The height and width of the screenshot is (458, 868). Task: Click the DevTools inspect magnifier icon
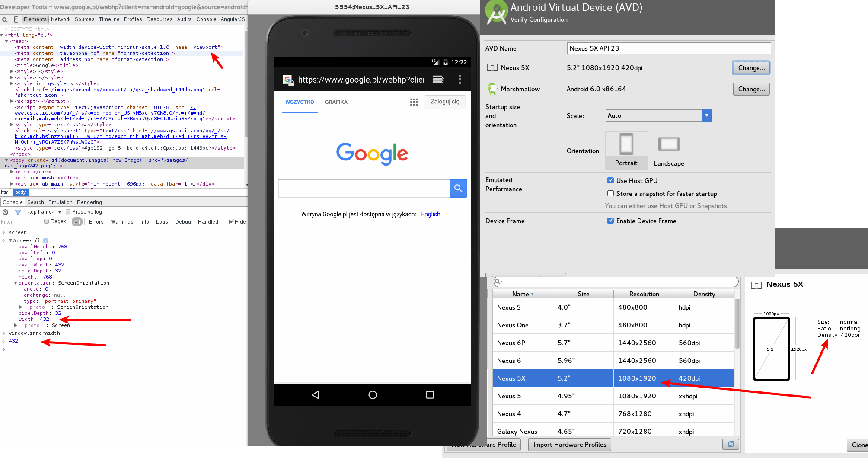tap(5, 19)
